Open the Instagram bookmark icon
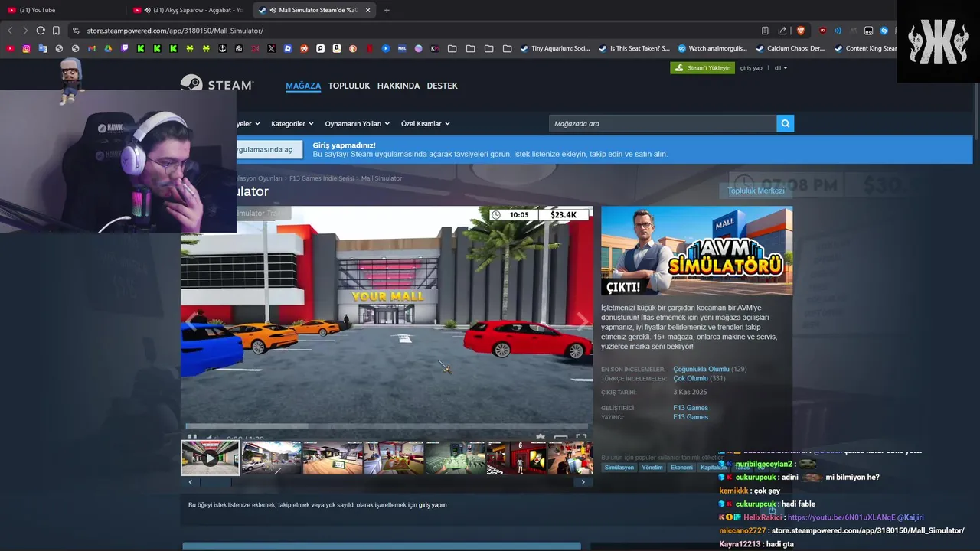 point(26,48)
